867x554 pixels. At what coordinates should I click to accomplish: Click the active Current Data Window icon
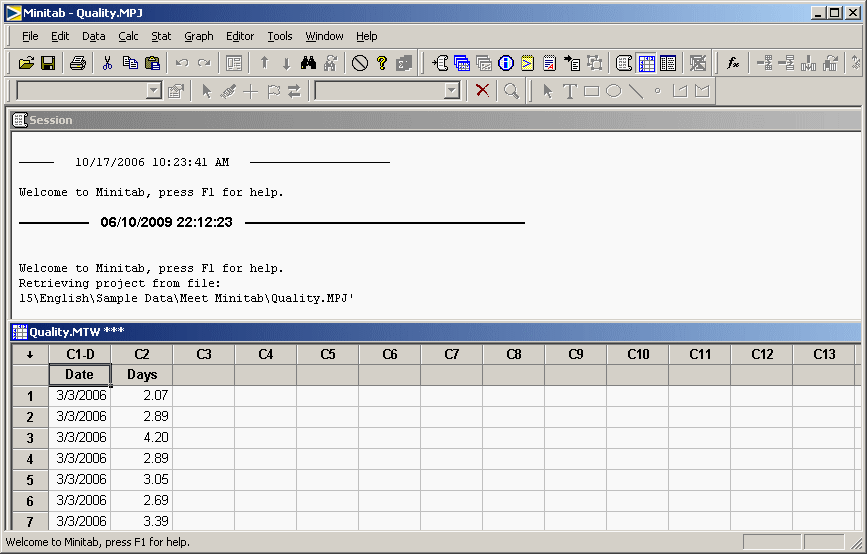click(646, 63)
